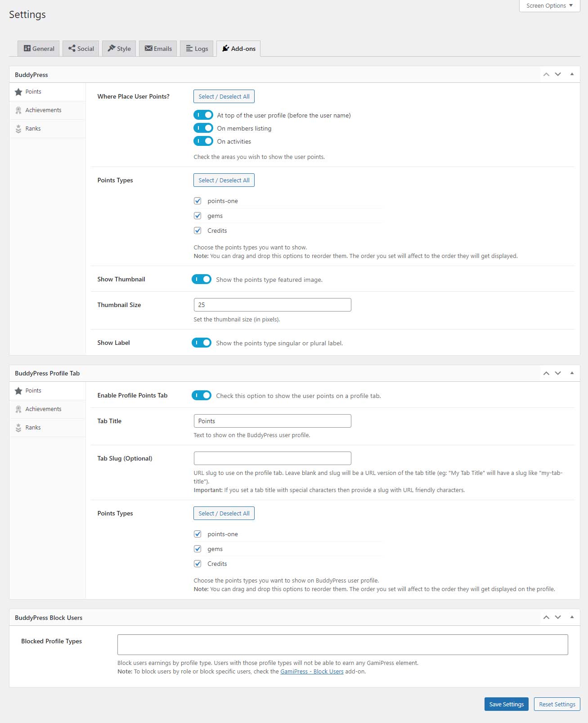The height and width of the screenshot is (723, 588).
Task: Open the Screen Options dropdown
Action: click(549, 6)
